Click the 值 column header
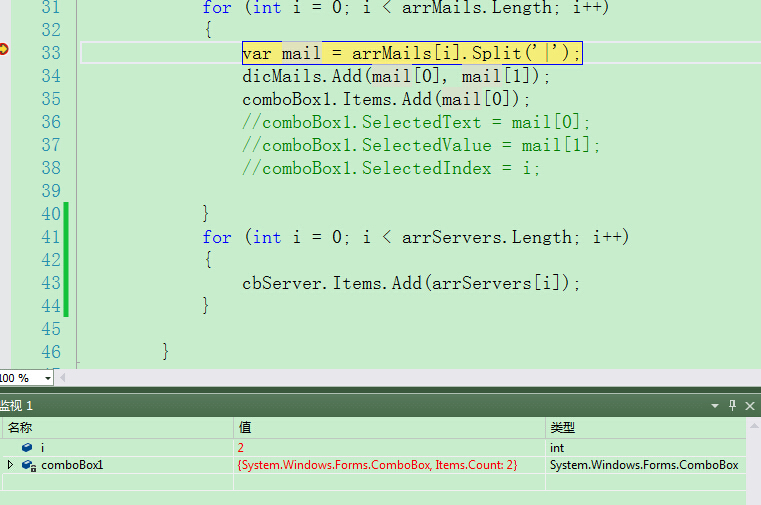The width and height of the screenshot is (761, 505). (389, 427)
